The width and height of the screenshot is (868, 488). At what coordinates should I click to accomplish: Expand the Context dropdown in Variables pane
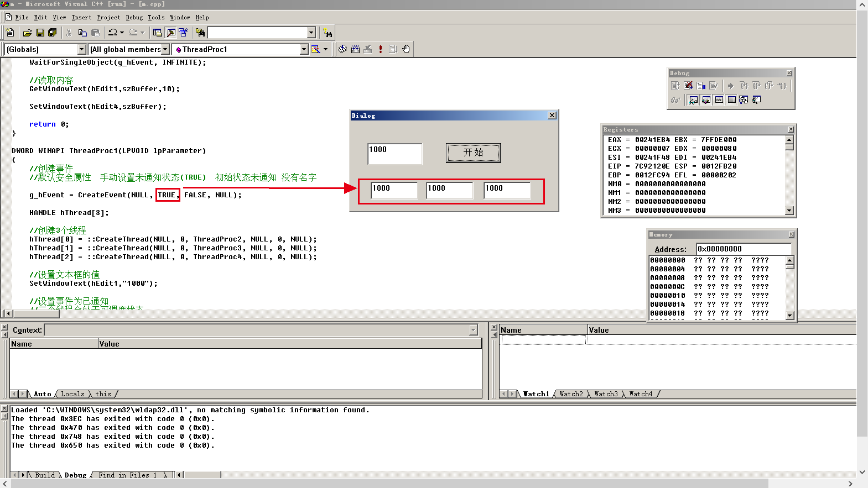473,330
